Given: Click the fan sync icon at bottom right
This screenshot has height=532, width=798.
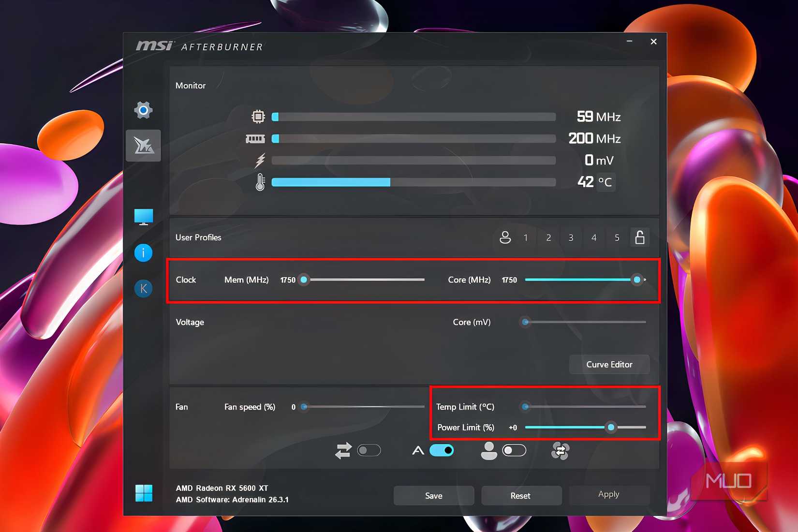Looking at the screenshot, I should [x=561, y=450].
